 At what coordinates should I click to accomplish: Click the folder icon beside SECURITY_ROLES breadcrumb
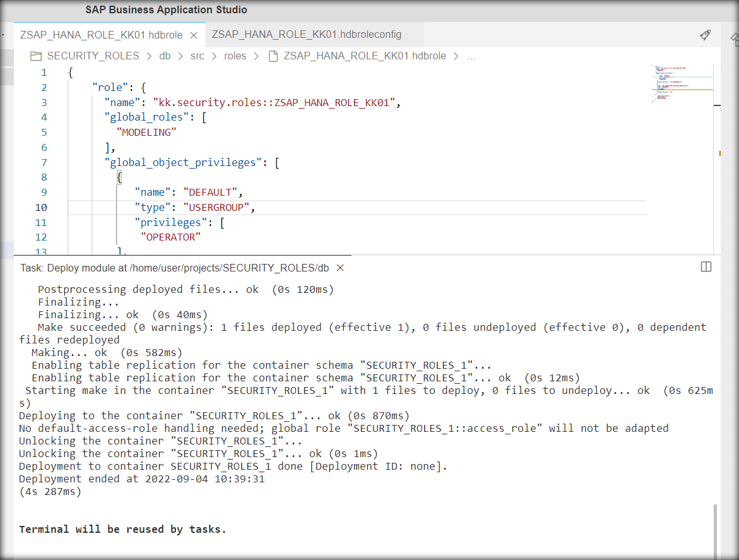(x=36, y=56)
